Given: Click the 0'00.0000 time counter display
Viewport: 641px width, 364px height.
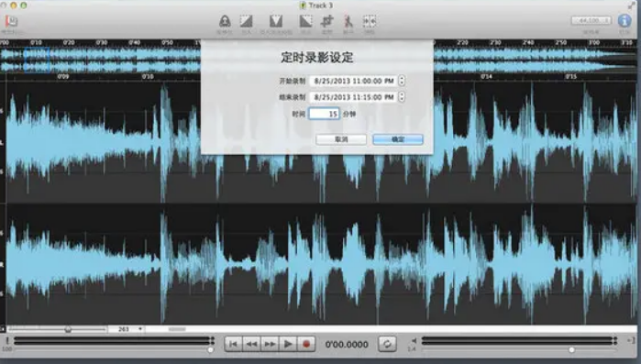Looking at the screenshot, I should pos(347,345).
